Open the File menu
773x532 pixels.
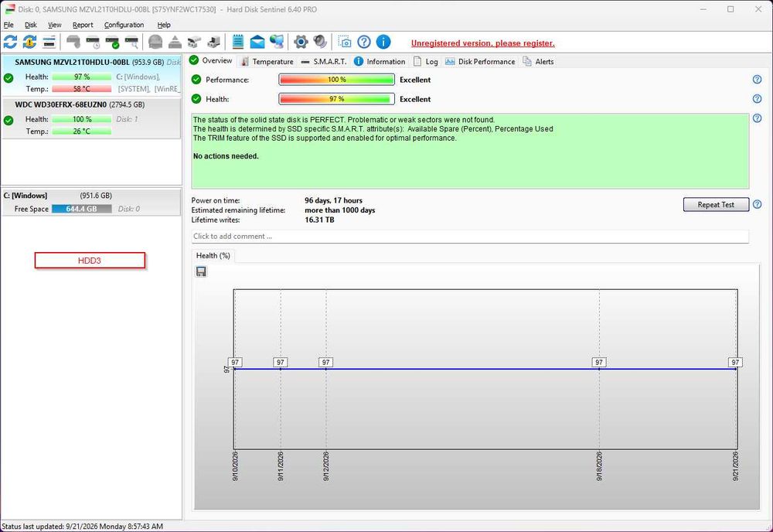point(9,25)
